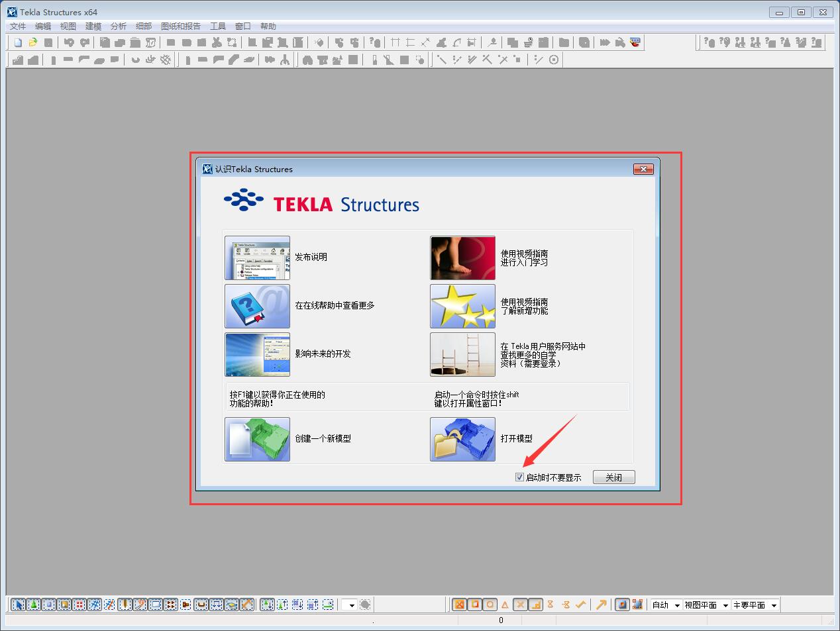The width and height of the screenshot is (840, 631).
Task: Click the Save diskette toolbar icon
Action: click(x=48, y=42)
